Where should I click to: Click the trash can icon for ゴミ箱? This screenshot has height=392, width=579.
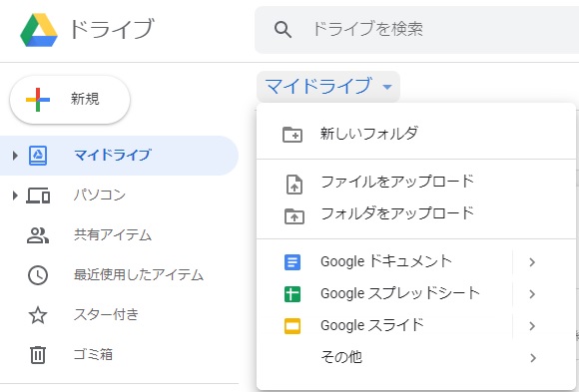[x=38, y=355]
